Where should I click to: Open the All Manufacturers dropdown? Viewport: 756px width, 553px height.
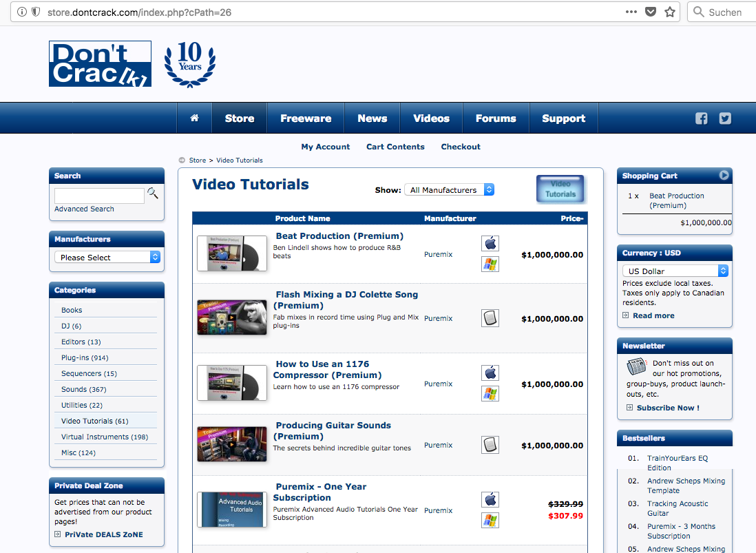[449, 190]
